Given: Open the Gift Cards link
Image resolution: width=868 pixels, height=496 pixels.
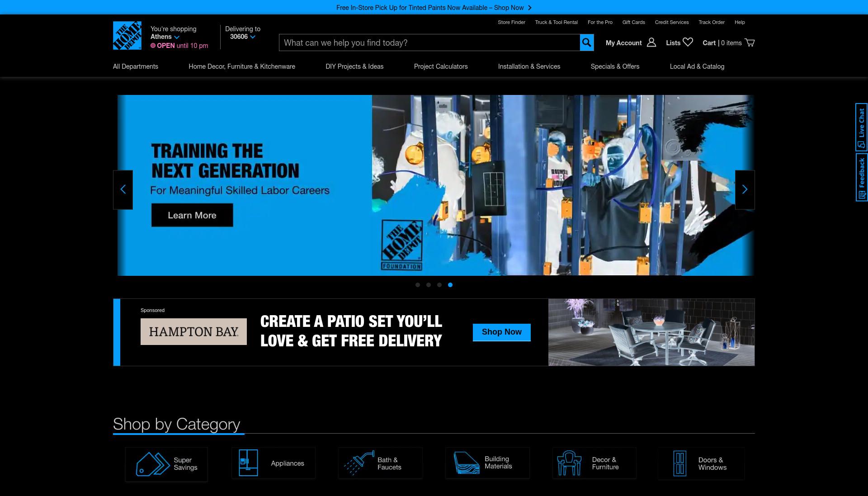Looking at the screenshot, I should (633, 22).
